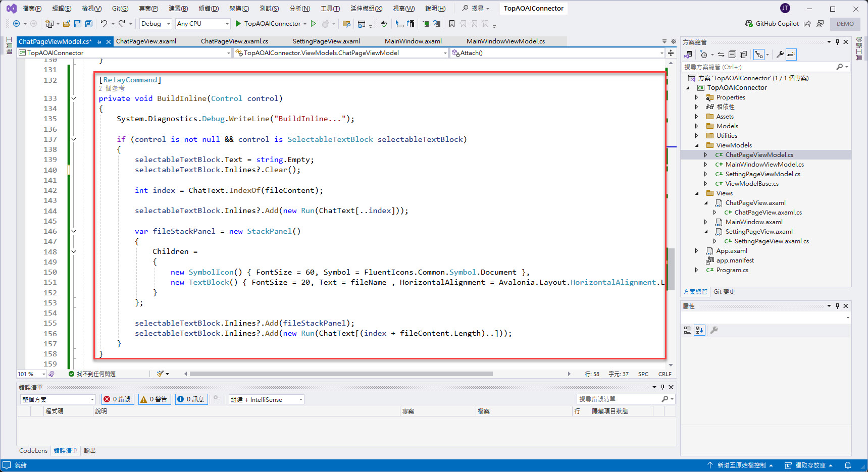The height and width of the screenshot is (472, 868).
Task: Click the New Project icon in toolbar
Action: pos(49,24)
